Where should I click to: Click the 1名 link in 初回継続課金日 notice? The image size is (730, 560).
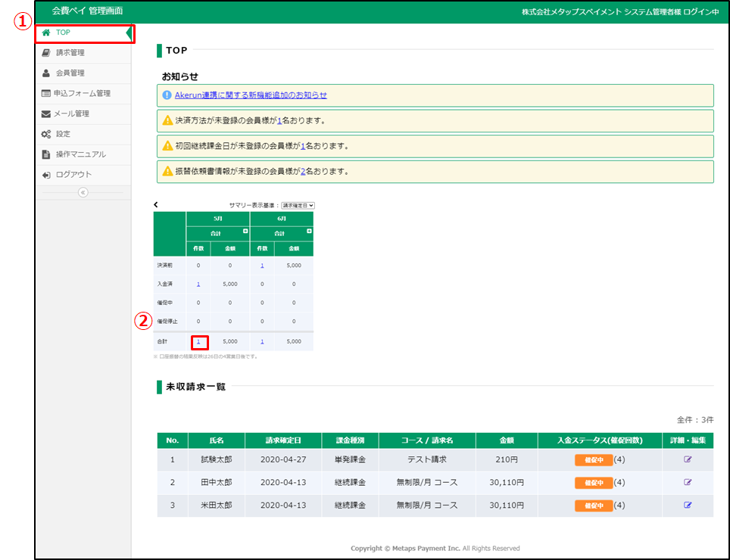(303, 146)
